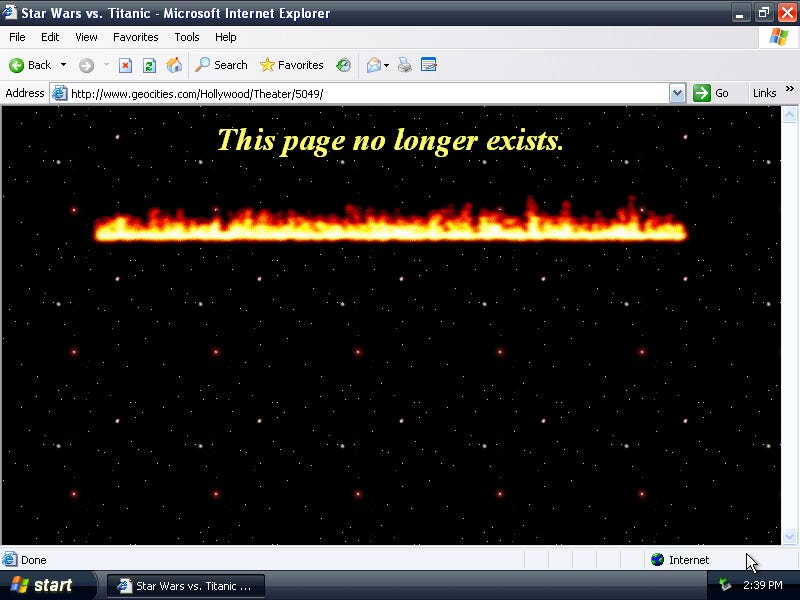Viewport: 800px width, 600px height.
Task: Go to the Home page icon
Action: (x=174, y=65)
